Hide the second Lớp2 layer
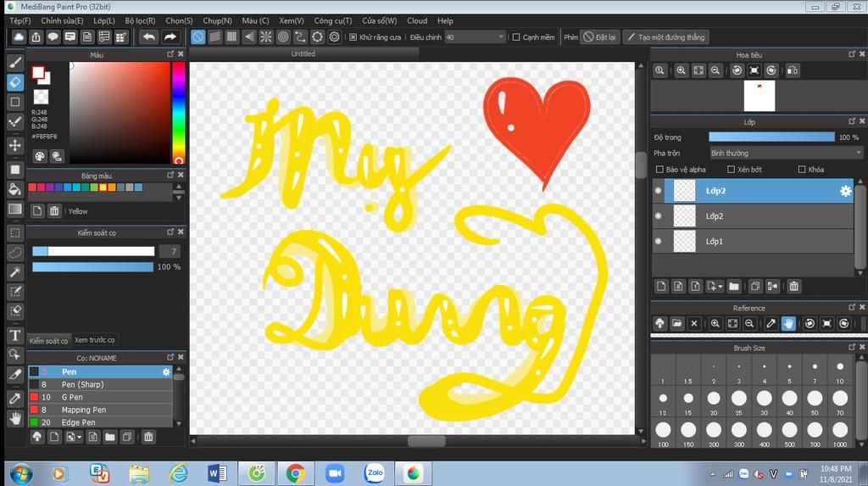The width and height of the screenshot is (868, 486). 658,216
